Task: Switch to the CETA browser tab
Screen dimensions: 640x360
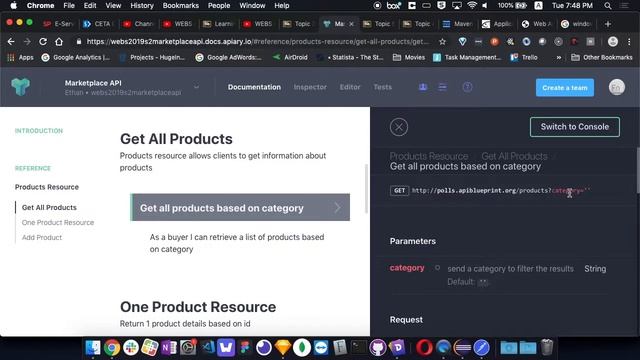Action: coord(98,24)
